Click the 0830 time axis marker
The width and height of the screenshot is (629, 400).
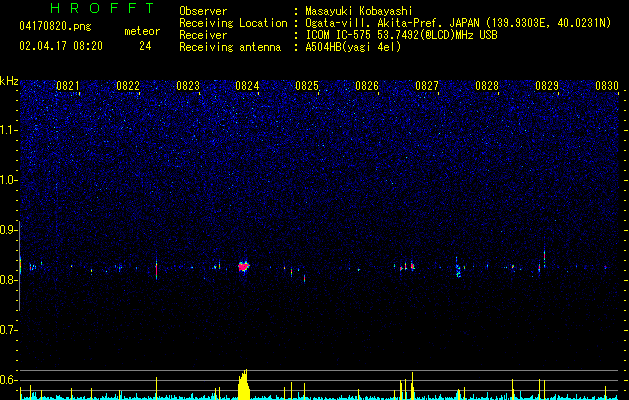[x=607, y=86]
